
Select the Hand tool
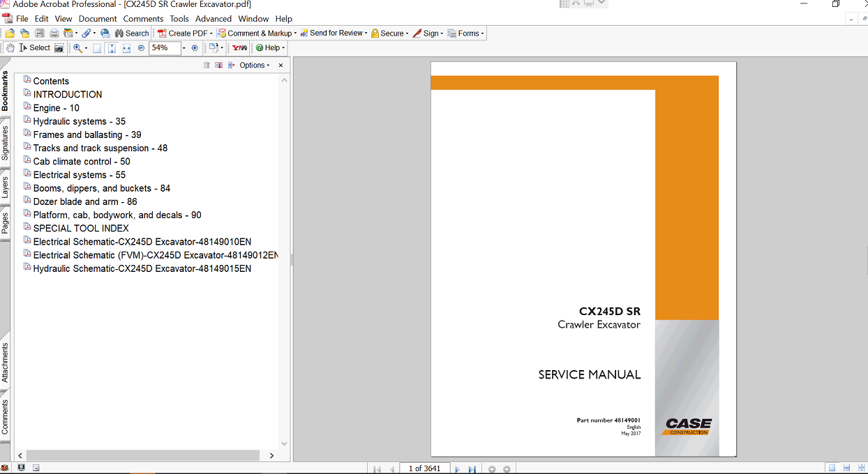click(10, 48)
